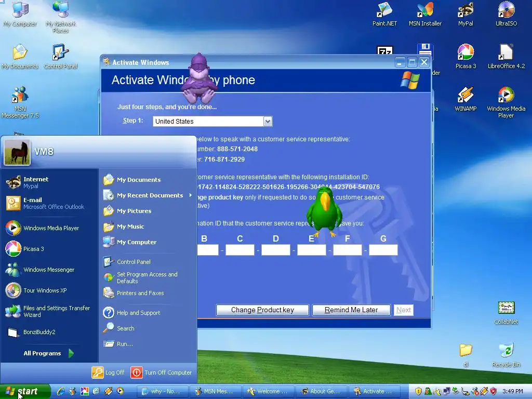Open UltraISO desktop shortcut
The height and width of the screenshot is (399, 532).
[x=506, y=14]
